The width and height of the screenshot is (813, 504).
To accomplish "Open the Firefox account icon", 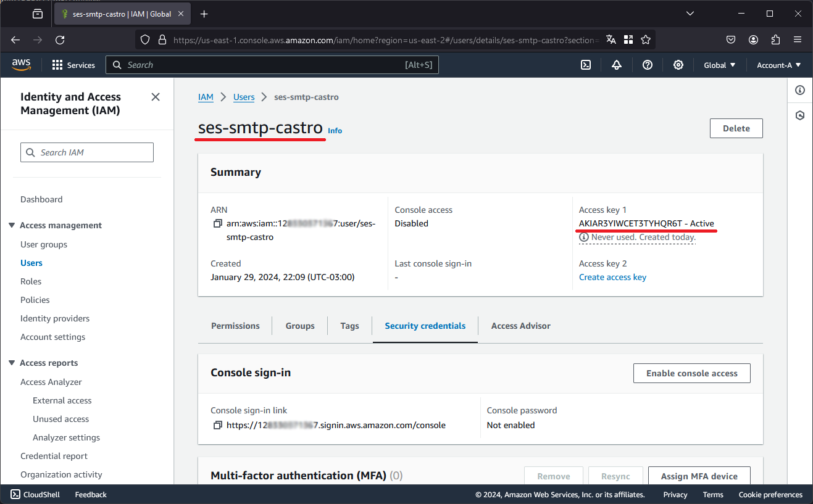I will [x=753, y=39].
